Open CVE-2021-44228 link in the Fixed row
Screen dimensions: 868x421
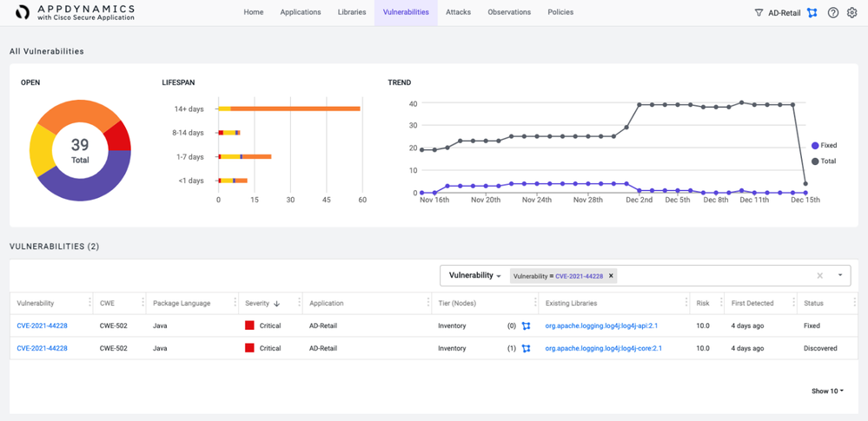(42, 326)
